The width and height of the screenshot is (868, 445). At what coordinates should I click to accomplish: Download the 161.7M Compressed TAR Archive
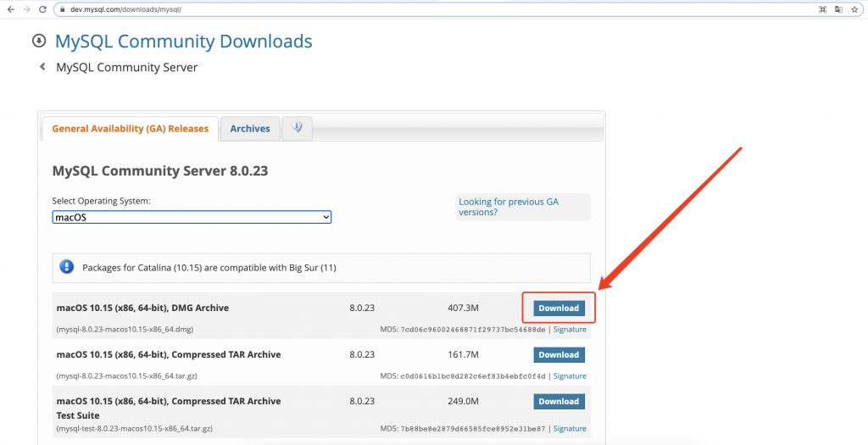point(559,355)
